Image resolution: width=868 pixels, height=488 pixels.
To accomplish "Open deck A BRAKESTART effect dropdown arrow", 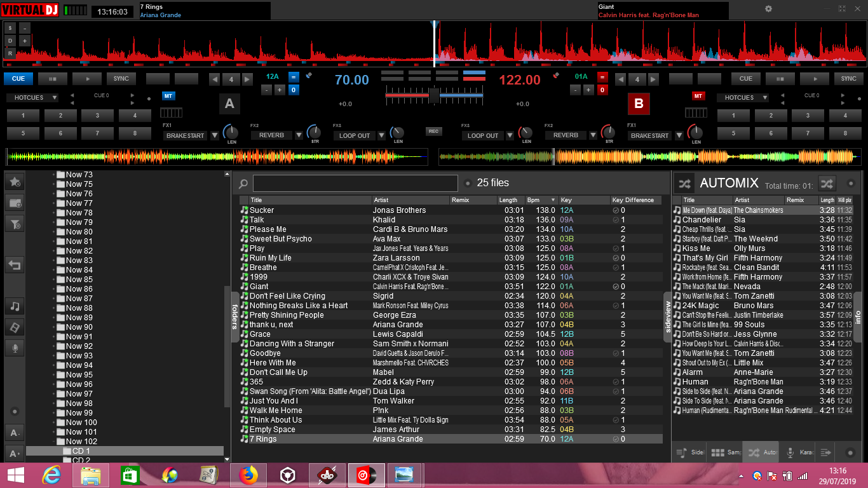I will click(x=215, y=135).
